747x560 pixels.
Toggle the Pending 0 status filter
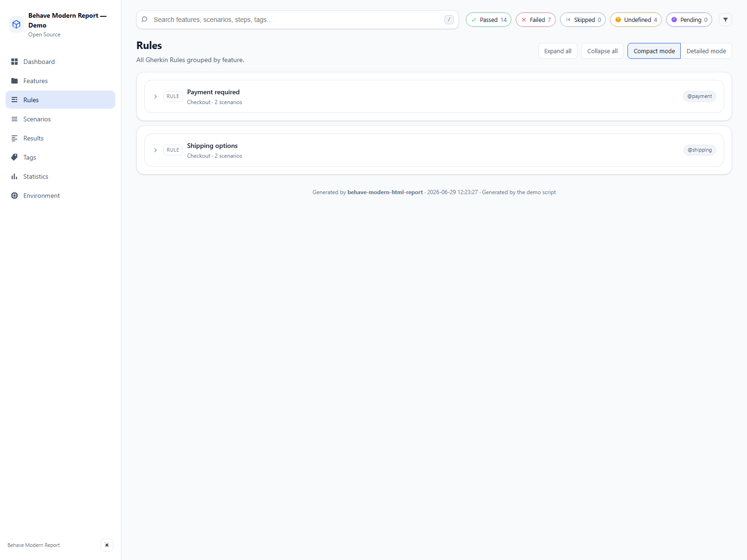[x=689, y=20]
